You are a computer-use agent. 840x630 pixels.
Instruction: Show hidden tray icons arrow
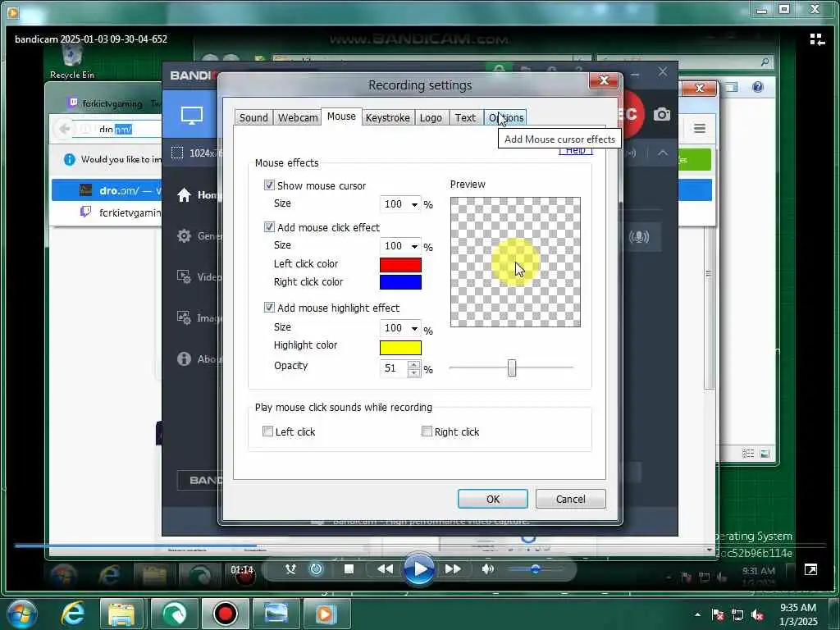697,614
